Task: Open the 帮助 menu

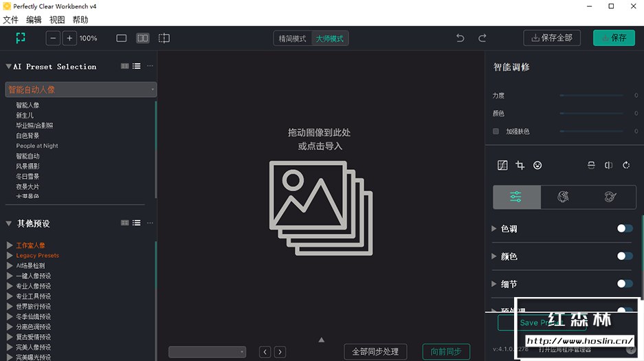Action: pyautogui.click(x=80, y=20)
